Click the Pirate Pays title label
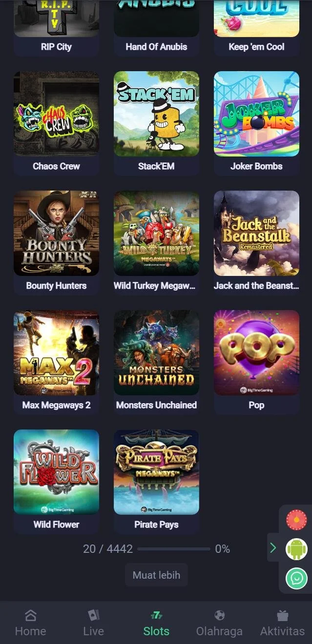The image size is (312, 644). tap(156, 525)
